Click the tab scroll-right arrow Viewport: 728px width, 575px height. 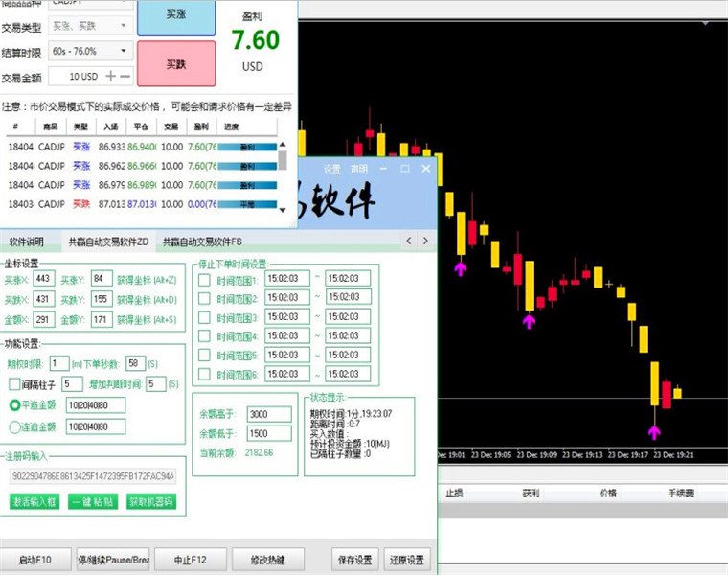[x=425, y=241]
